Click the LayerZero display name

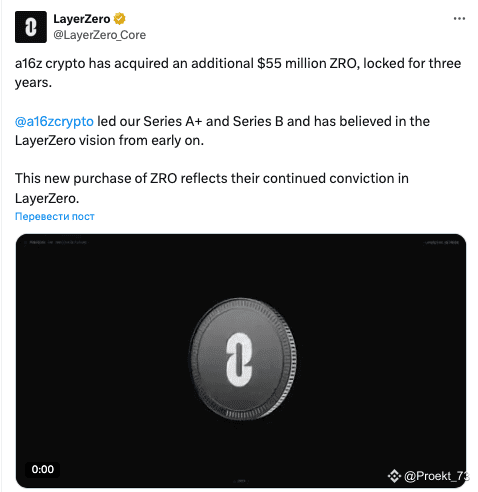click(x=82, y=19)
